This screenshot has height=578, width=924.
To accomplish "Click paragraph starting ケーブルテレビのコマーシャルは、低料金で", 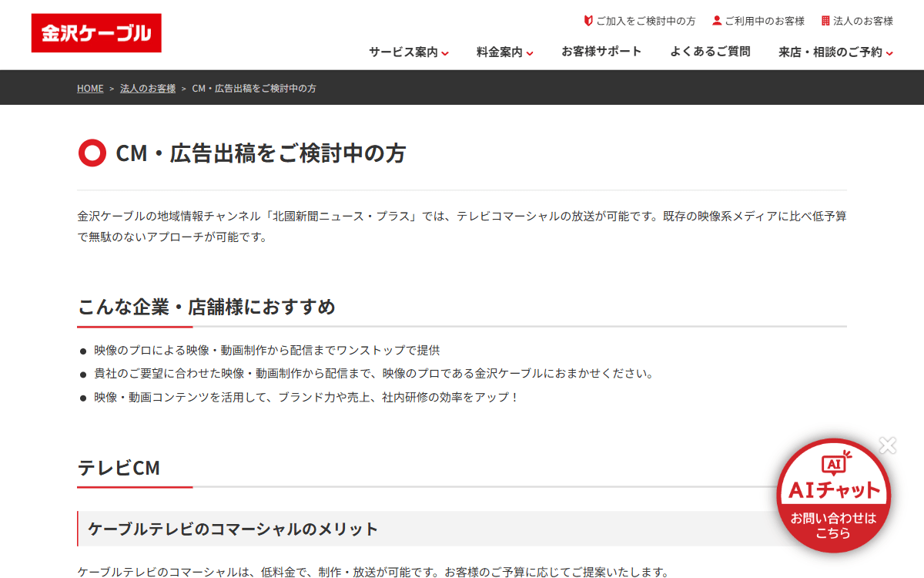I will (x=373, y=572).
